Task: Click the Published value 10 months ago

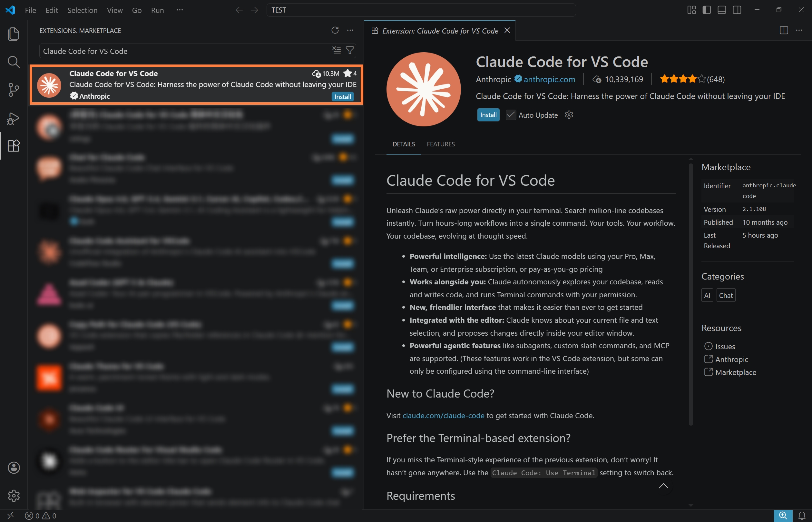Action: click(x=765, y=222)
